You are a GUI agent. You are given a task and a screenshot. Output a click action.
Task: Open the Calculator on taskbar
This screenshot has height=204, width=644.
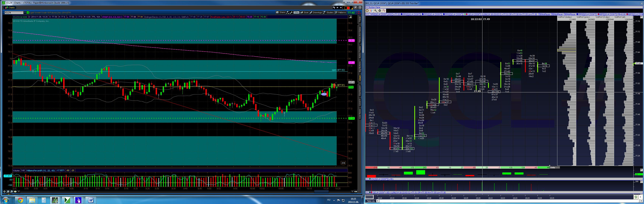(44, 200)
